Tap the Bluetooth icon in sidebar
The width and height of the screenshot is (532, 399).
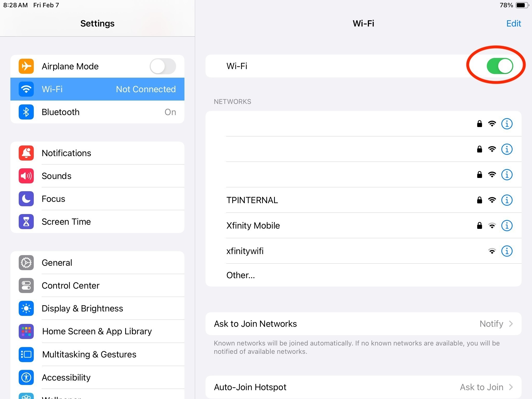pyautogui.click(x=26, y=112)
